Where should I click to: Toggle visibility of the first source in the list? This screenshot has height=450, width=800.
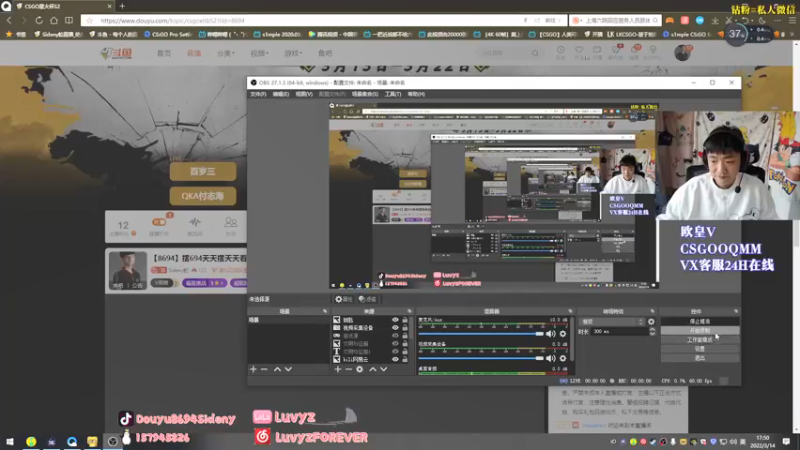(395, 320)
